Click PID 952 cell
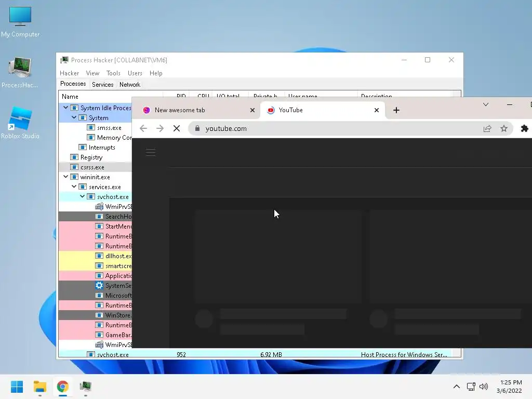 (181, 354)
